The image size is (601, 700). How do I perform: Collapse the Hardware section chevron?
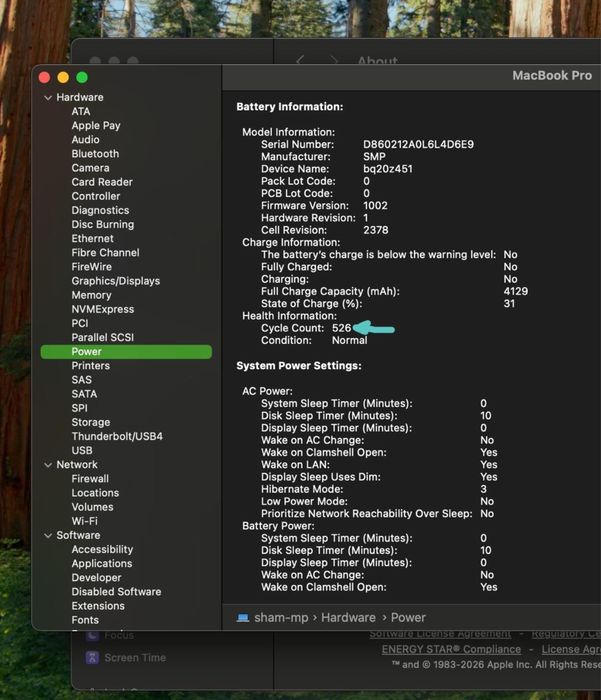48,97
